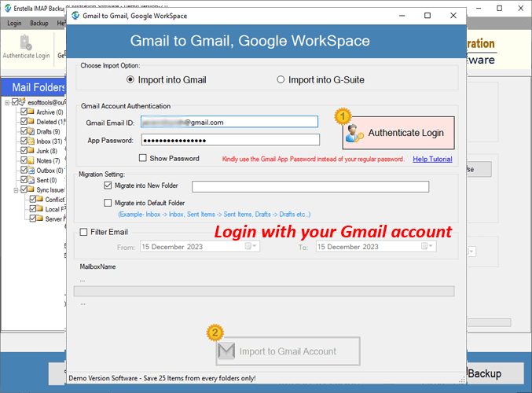Click the esofttools mailbox account icon
Screen dimensions: 532x393
click(x=22, y=101)
